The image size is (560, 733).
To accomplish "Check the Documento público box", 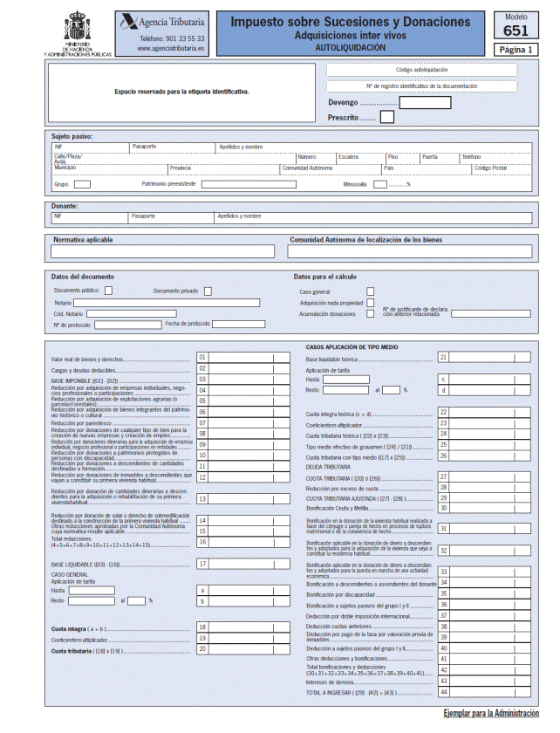I will point(108,291).
